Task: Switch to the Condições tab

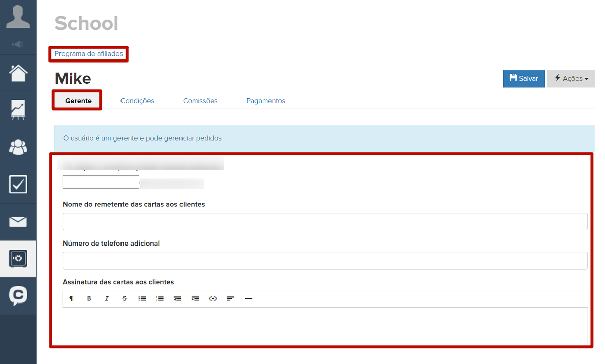Action: [x=137, y=101]
